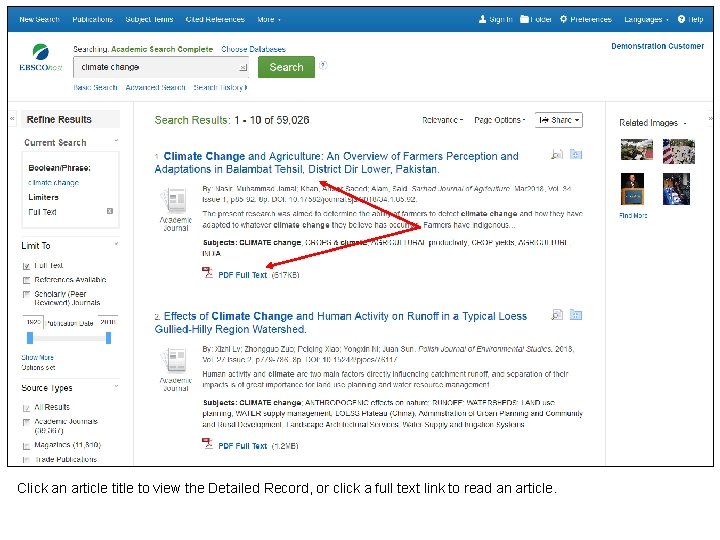Collapse the Limit To section
This screenshot has width=720, height=540.
tap(116, 244)
